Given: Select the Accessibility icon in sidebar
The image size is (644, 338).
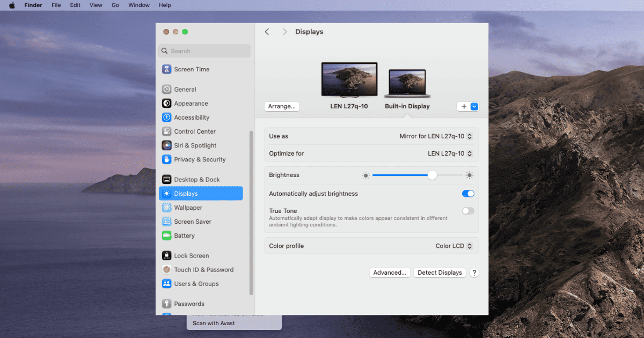Looking at the screenshot, I should [x=167, y=117].
